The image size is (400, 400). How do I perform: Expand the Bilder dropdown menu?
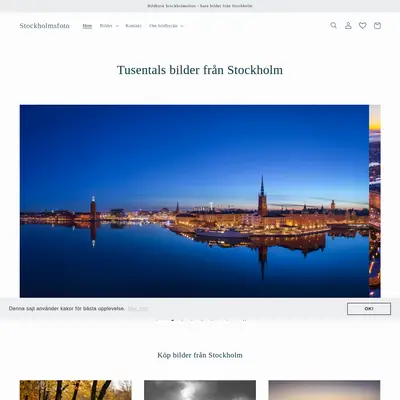click(x=109, y=26)
